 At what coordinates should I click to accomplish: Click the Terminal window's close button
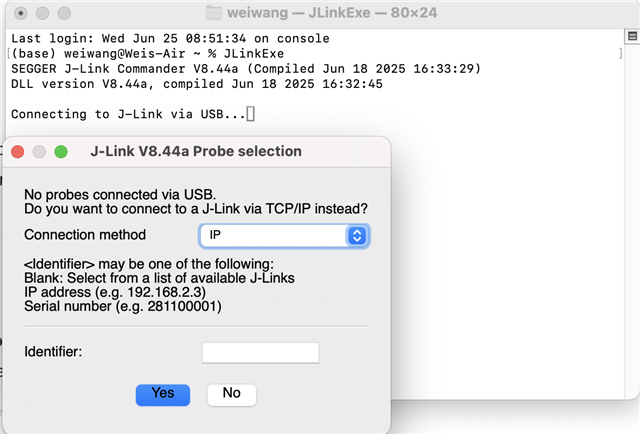tap(21, 13)
